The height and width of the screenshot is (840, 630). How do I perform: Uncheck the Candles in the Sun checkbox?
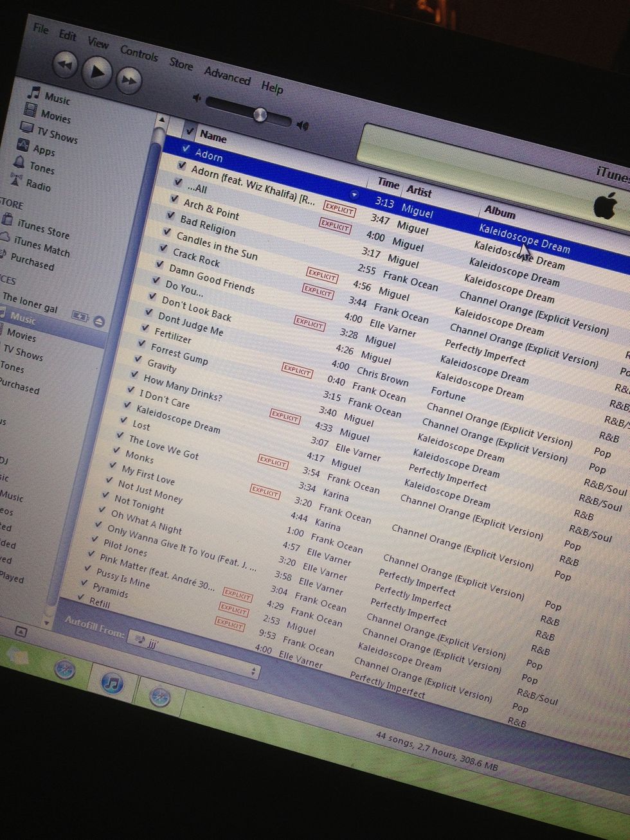(x=166, y=231)
